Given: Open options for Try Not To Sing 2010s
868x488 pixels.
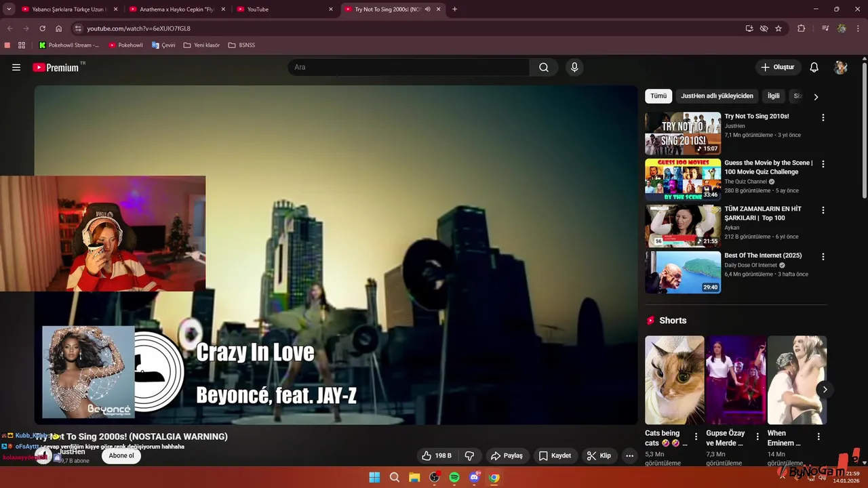Looking at the screenshot, I should [x=823, y=117].
